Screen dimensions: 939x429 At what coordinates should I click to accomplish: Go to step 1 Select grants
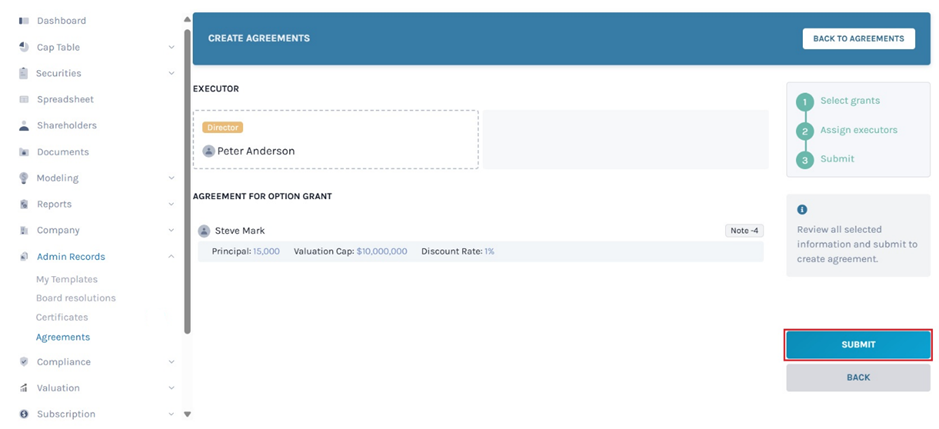point(849,101)
